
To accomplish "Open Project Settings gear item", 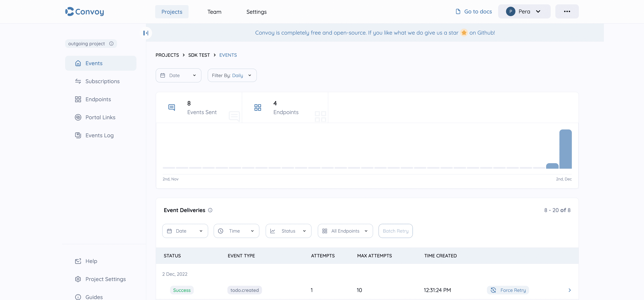I will 105,279.
